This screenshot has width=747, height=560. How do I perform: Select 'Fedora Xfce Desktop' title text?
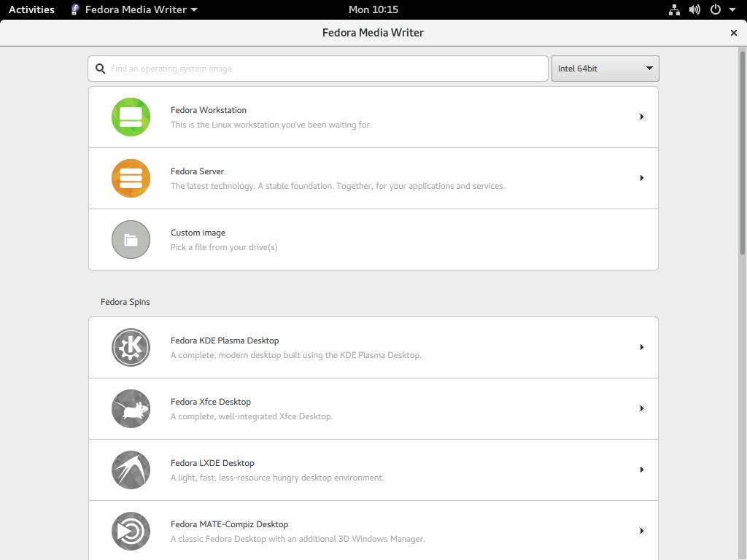pos(211,402)
